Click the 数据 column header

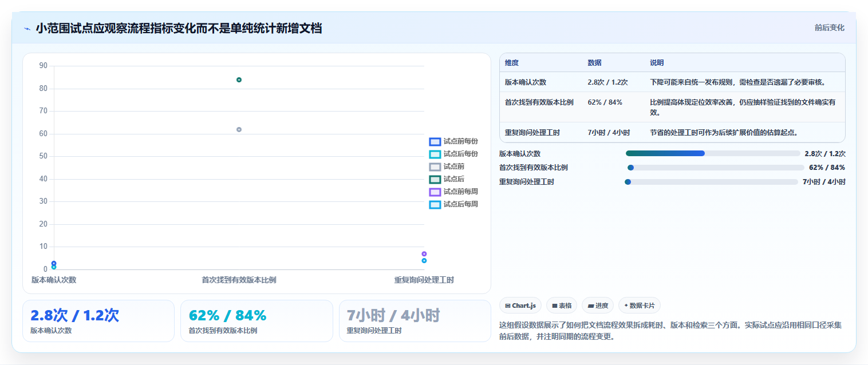click(x=594, y=63)
